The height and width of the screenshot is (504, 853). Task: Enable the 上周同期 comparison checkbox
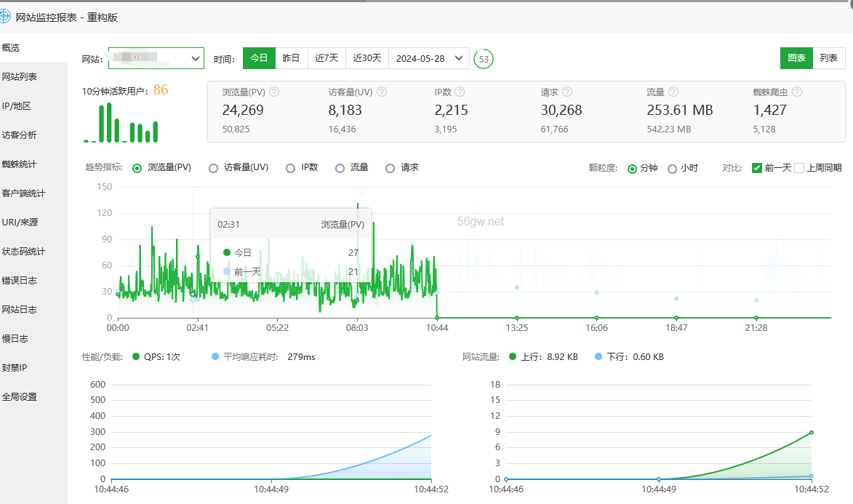799,168
